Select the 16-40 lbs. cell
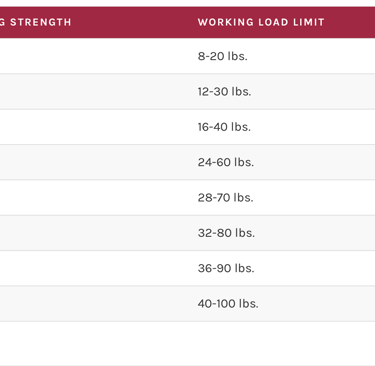Image resolution: width=375 pixels, height=366 pixels. point(224,127)
